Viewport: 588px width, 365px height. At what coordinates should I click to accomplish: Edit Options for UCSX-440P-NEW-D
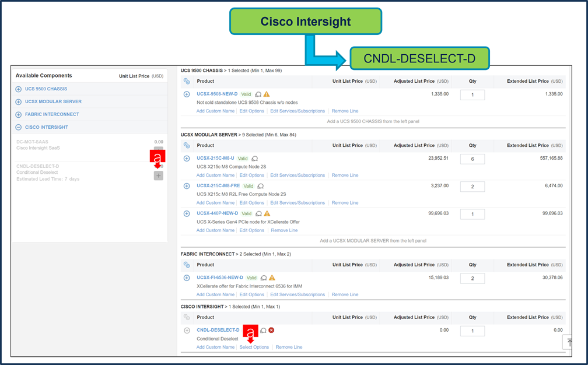point(251,230)
